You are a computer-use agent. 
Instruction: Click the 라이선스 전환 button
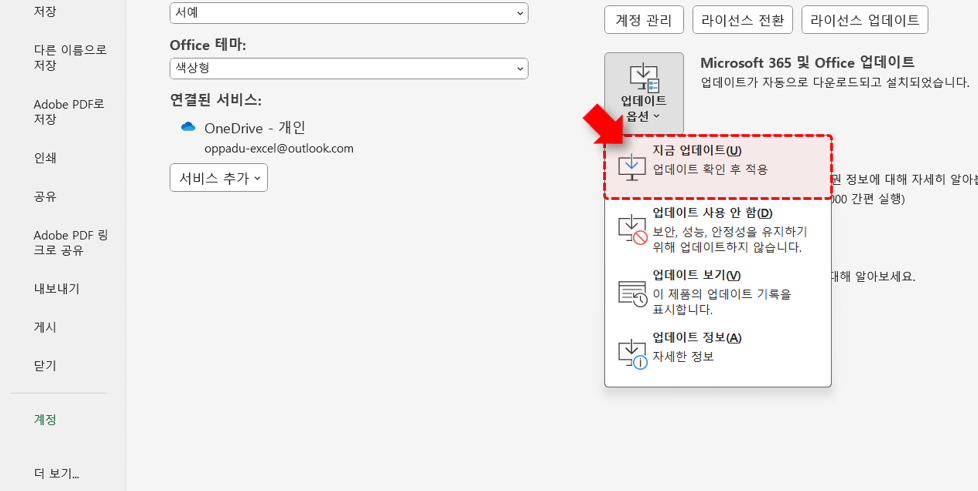pyautogui.click(x=742, y=20)
